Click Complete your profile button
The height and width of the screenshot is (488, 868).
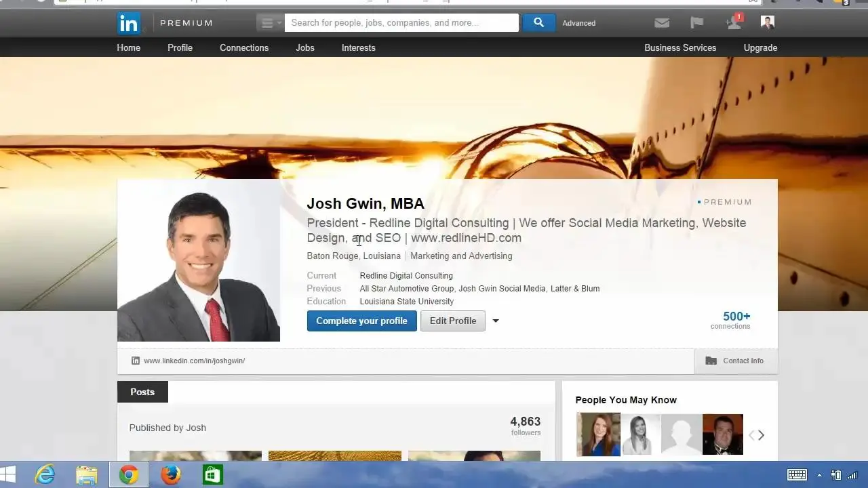362,321
